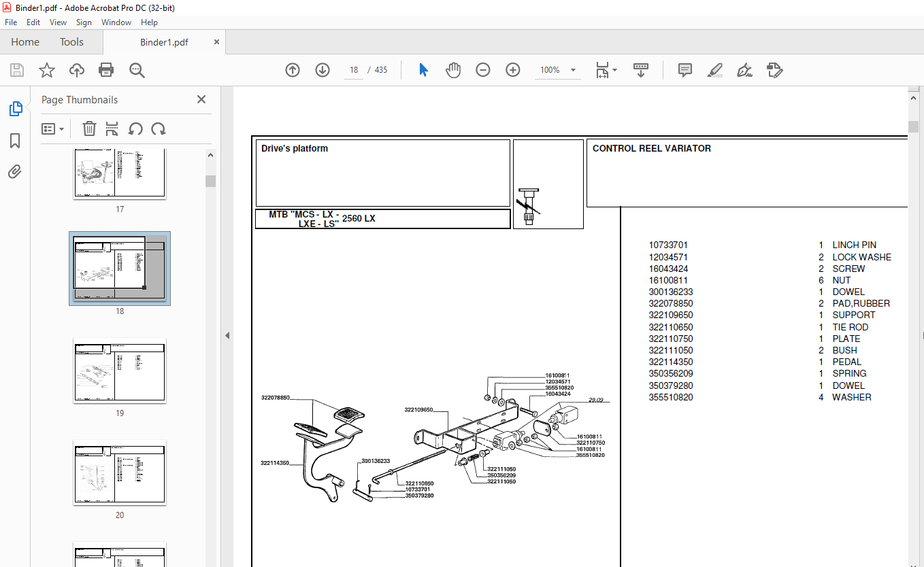Click the scrolling mode toolbar icon
Screen dimensions: 924x567
[640, 70]
